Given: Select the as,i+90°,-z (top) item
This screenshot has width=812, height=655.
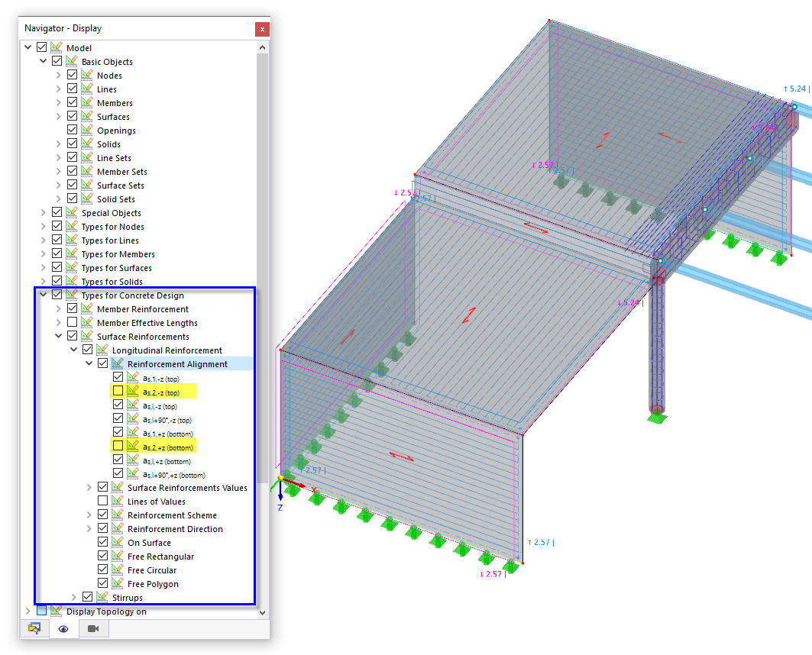Looking at the screenshot, I should 167,420.
